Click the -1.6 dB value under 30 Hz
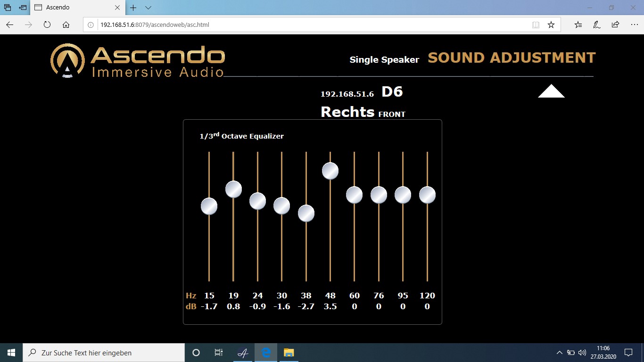The height and width of the screenshot is (362, 644). click(x=281, y=306)
